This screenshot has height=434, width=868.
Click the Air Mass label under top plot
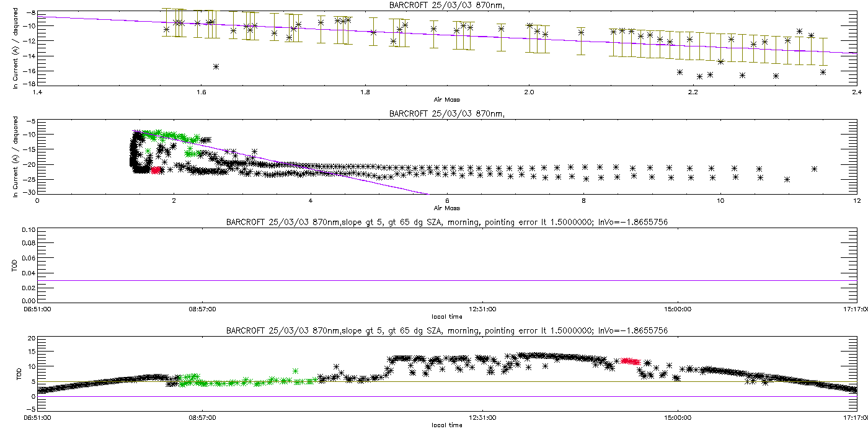pos(446,100)
